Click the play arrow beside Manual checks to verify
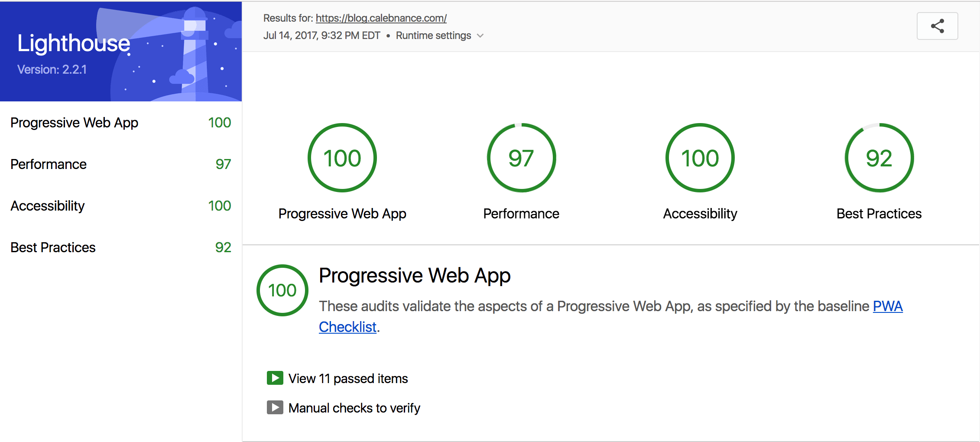 (274, 407)
